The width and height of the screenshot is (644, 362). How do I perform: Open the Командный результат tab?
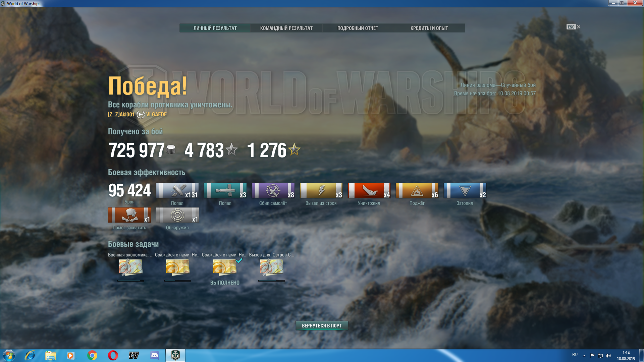coord(286,28)
